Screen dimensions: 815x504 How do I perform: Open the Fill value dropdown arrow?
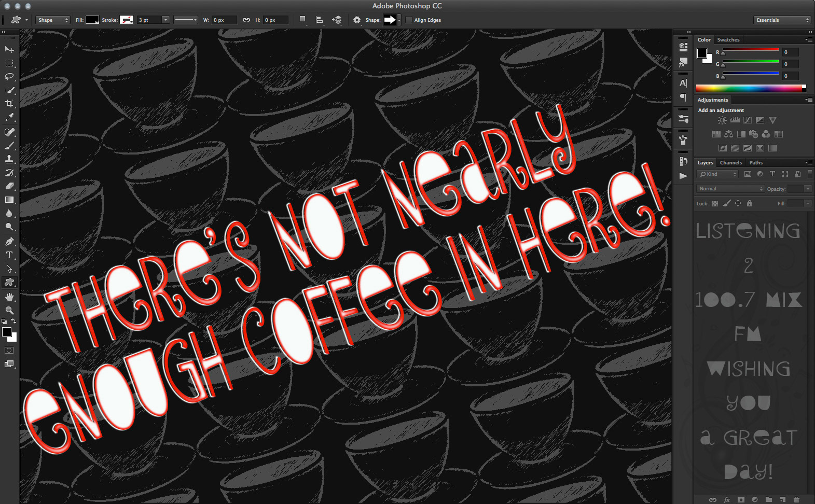[808, 204]
